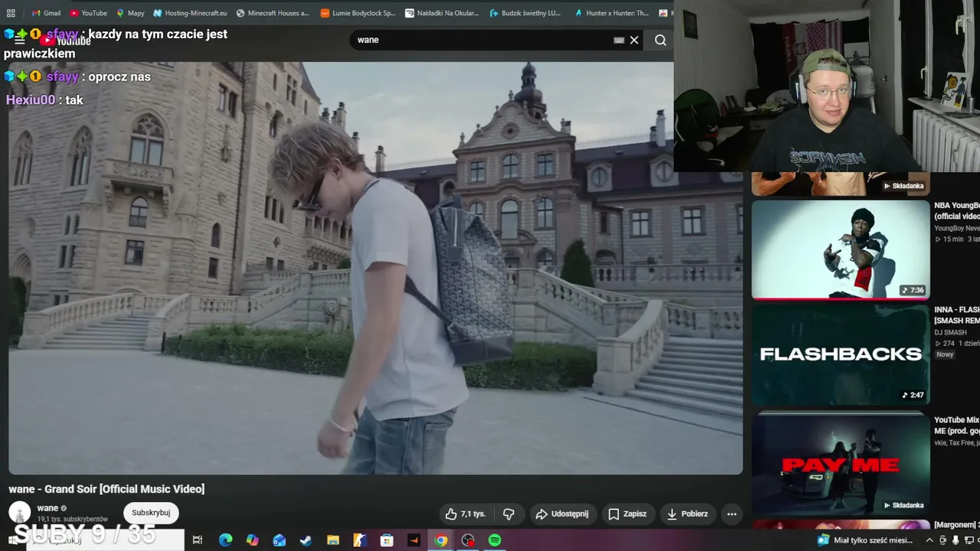The image size is (980, 551).
Task: Click the YouTube search magnifier button
Action: tap(660, 41)
